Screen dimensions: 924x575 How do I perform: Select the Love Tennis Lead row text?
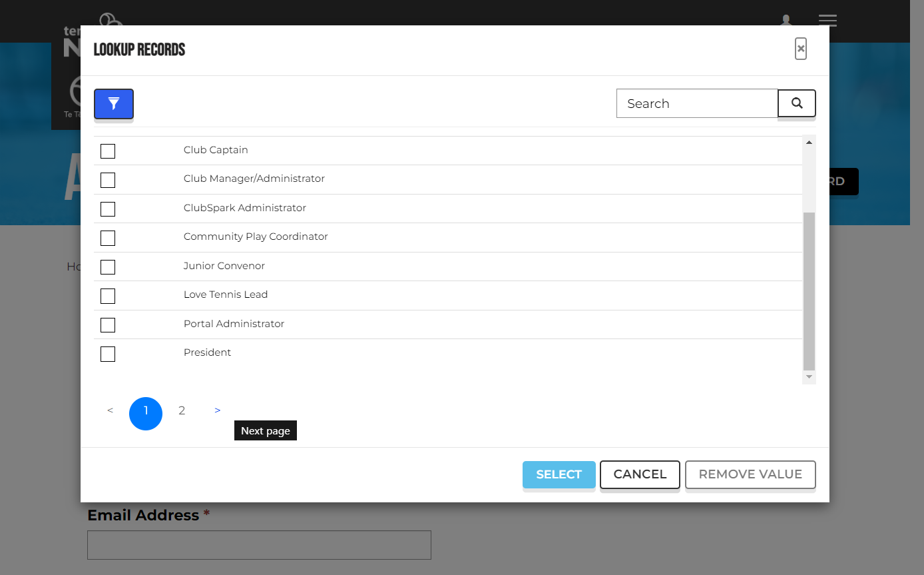tap(226, 294)
